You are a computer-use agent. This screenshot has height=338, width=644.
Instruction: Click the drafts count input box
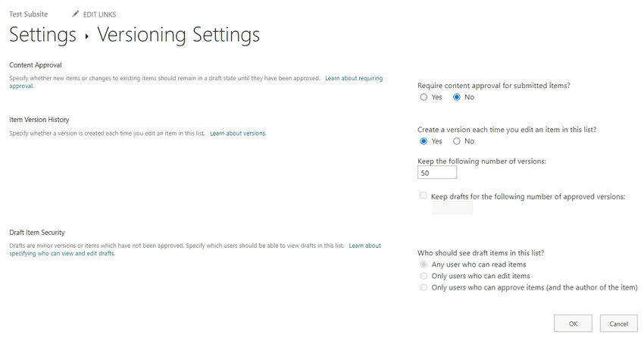pos(452,208)
